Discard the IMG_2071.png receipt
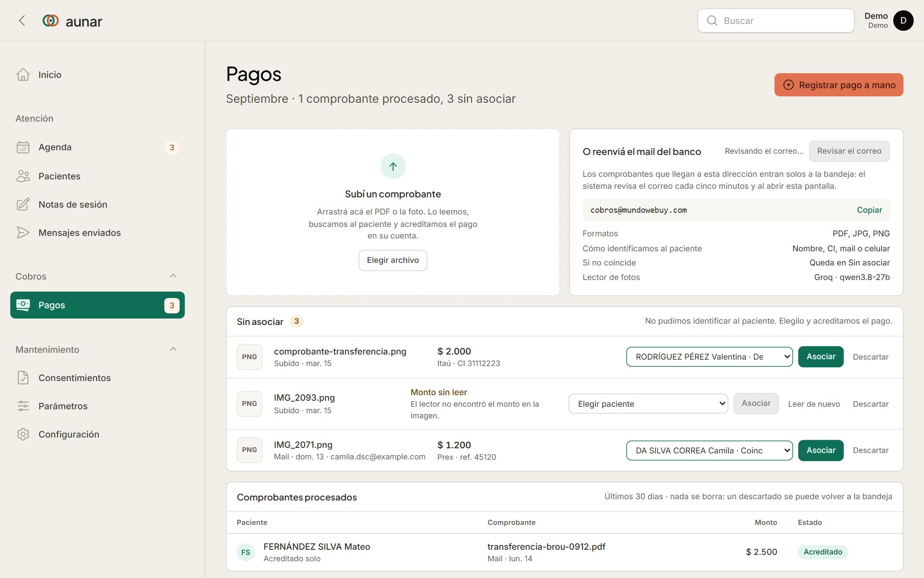 click(x=871, y=450)
